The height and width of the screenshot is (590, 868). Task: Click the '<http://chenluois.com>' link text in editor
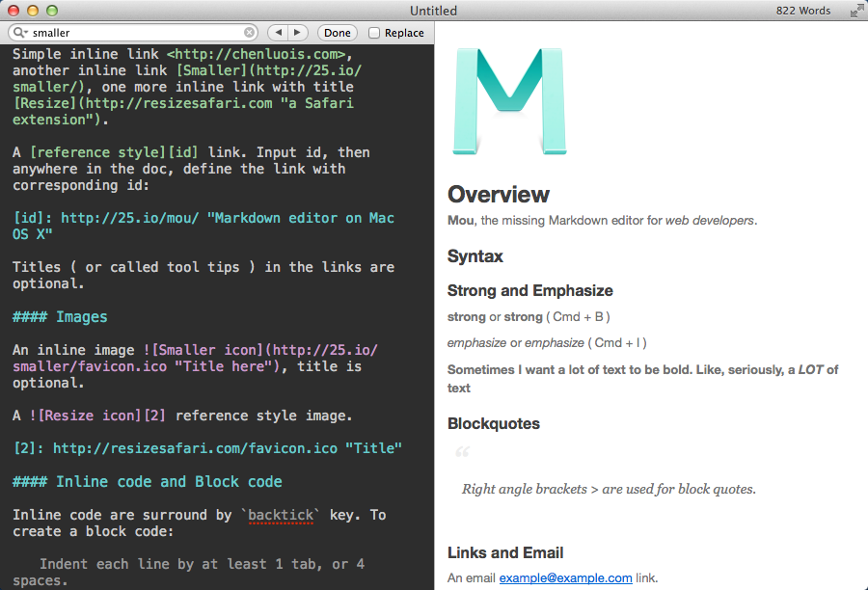(257, 54)
